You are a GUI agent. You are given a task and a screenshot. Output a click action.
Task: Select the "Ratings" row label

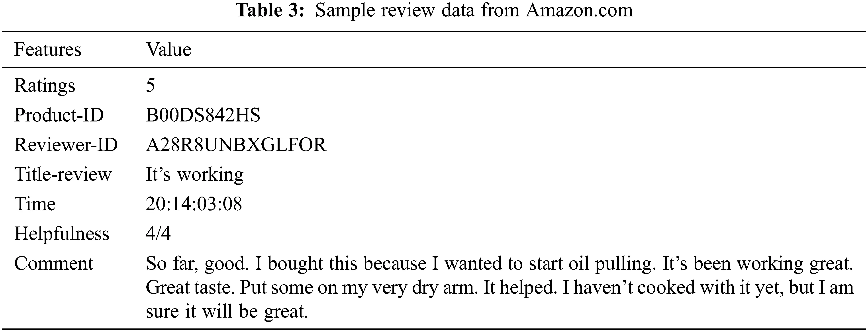pos(45,86)
